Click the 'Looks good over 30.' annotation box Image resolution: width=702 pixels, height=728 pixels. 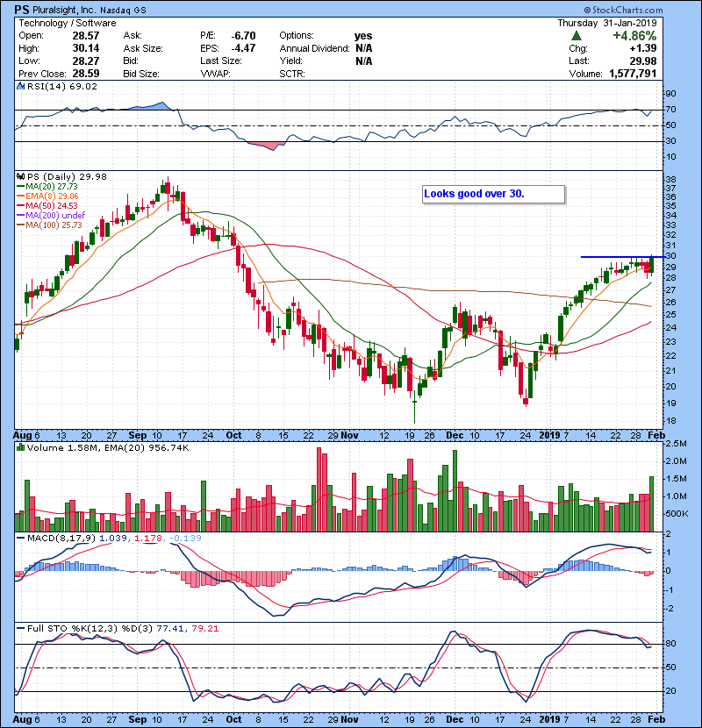[493, 194]
